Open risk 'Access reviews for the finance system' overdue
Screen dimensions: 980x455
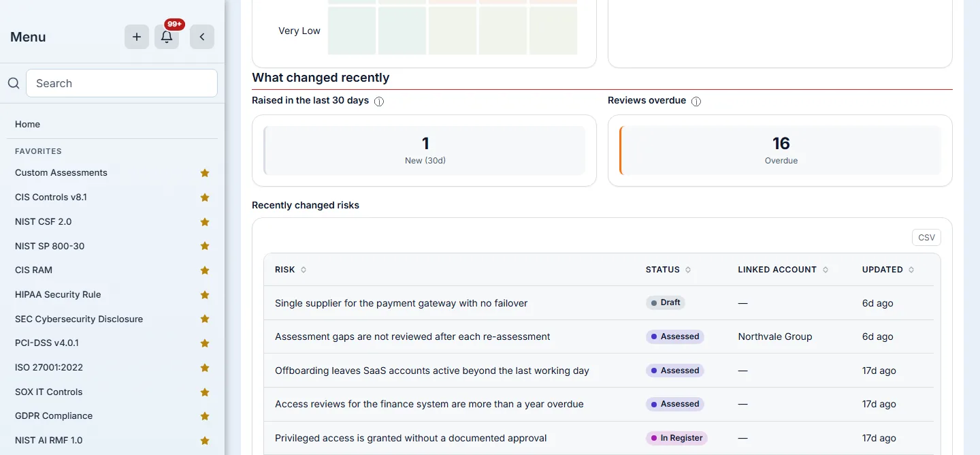(x=429, y=404)
